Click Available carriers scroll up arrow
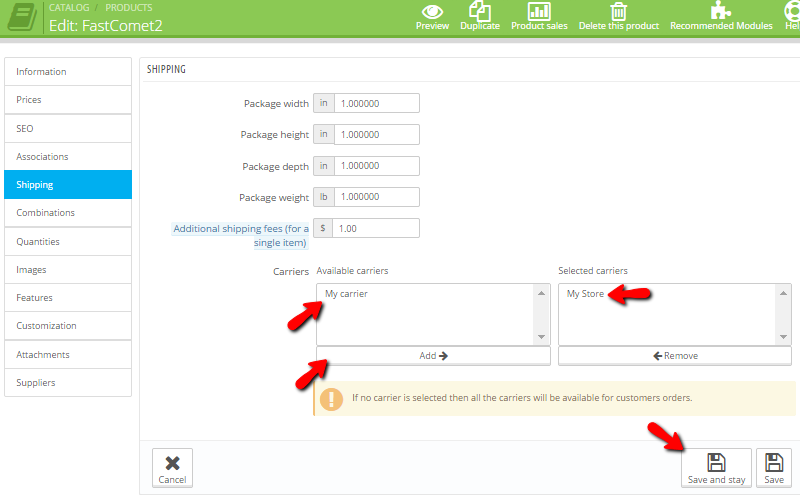The width and height of the screenshot is (800, 495). tap(541, 293)
